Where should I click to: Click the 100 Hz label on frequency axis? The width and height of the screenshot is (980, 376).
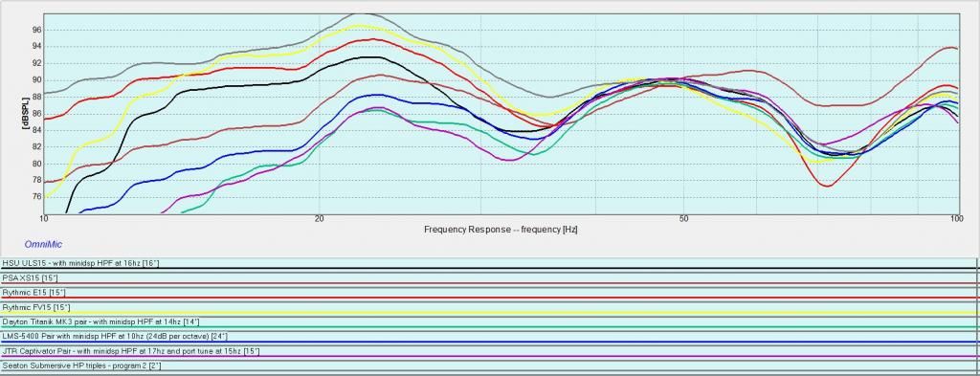(x=956, y=218)
